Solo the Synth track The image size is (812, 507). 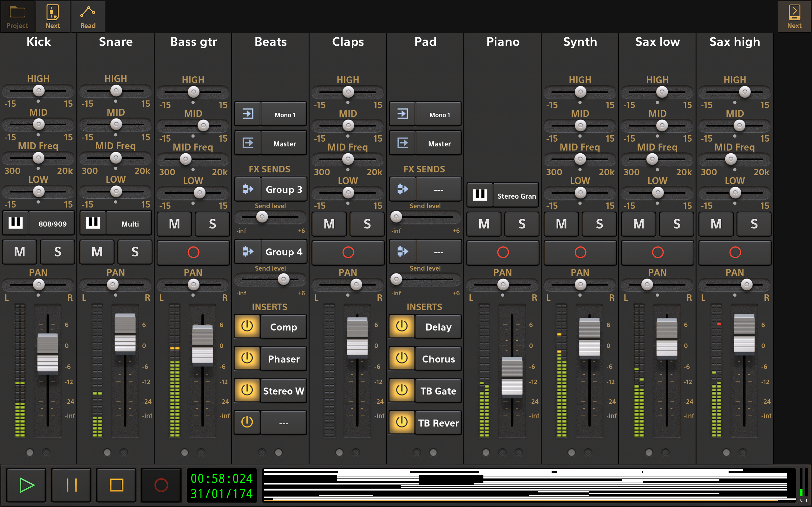599,224
